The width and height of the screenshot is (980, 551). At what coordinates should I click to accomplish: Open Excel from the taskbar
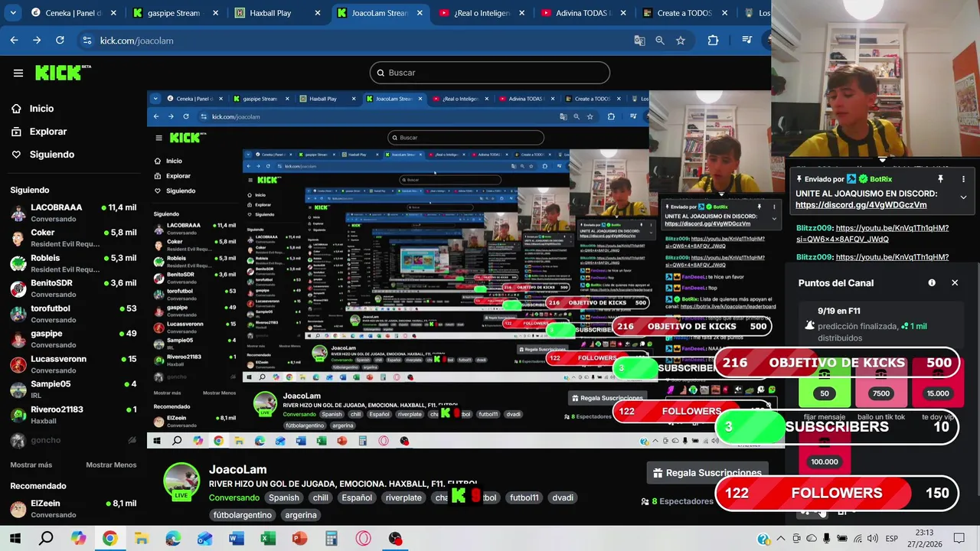tap(268, 539)
